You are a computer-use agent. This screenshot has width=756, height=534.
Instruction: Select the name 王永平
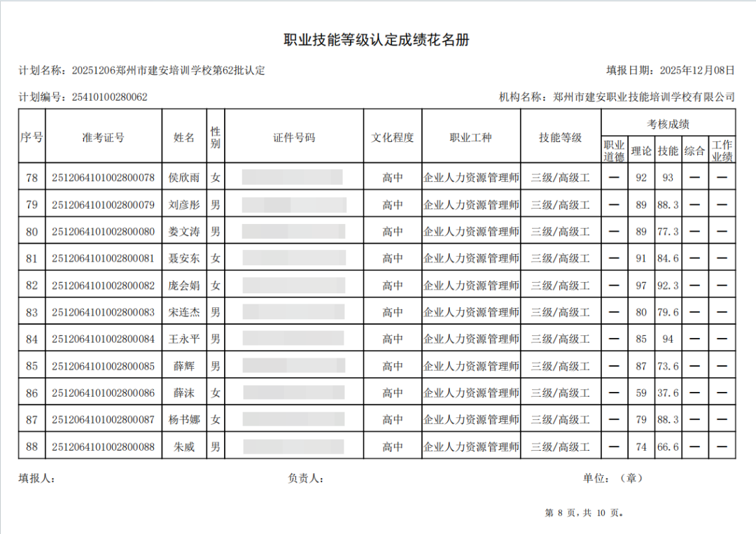pos(184,339)
